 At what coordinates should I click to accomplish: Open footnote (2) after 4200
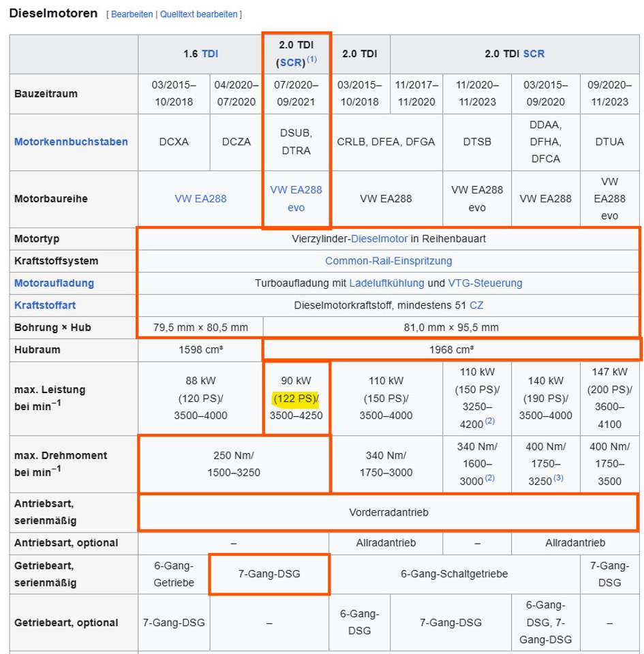point(490,421)
